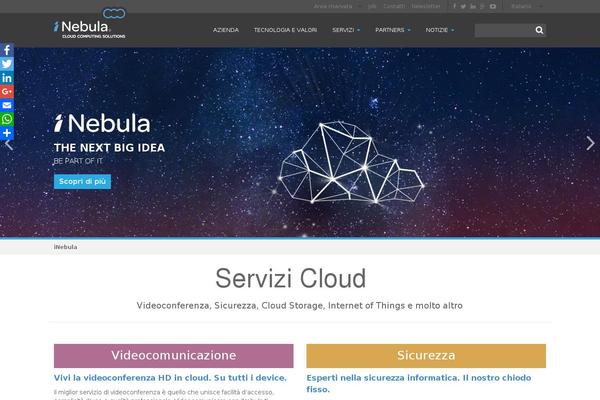Share page via Twitter sidebar icon
The width and height of the screenshot is (600, 400).
(7, 64)
